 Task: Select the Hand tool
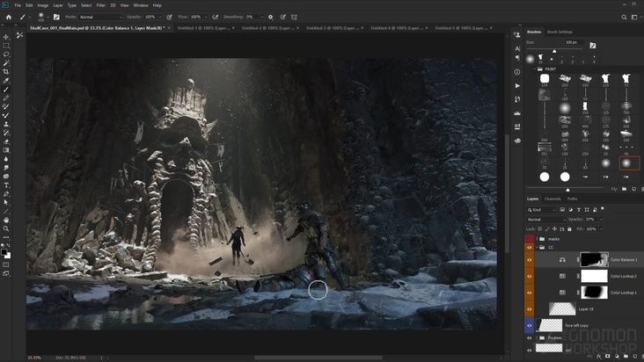click(6, 221)
